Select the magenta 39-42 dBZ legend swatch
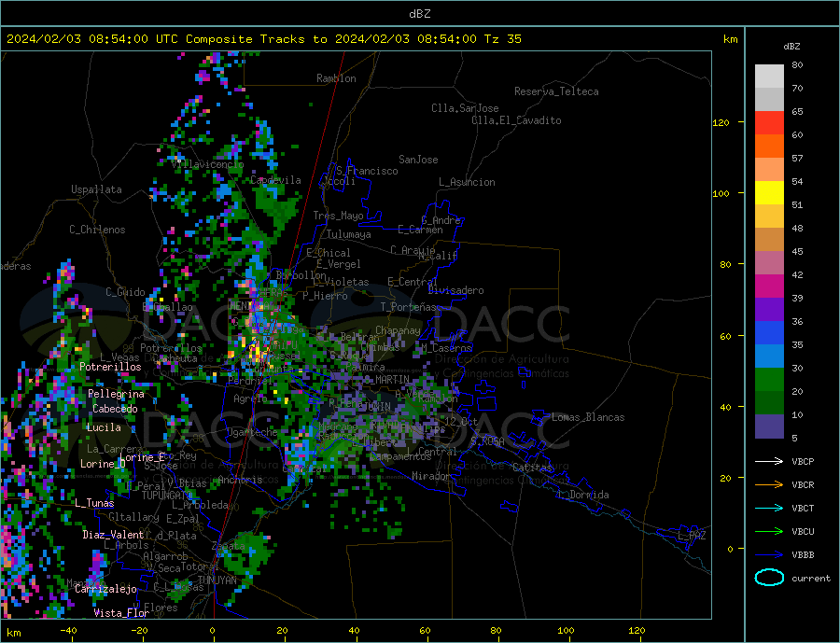840x643 pixels. (769, 287)
